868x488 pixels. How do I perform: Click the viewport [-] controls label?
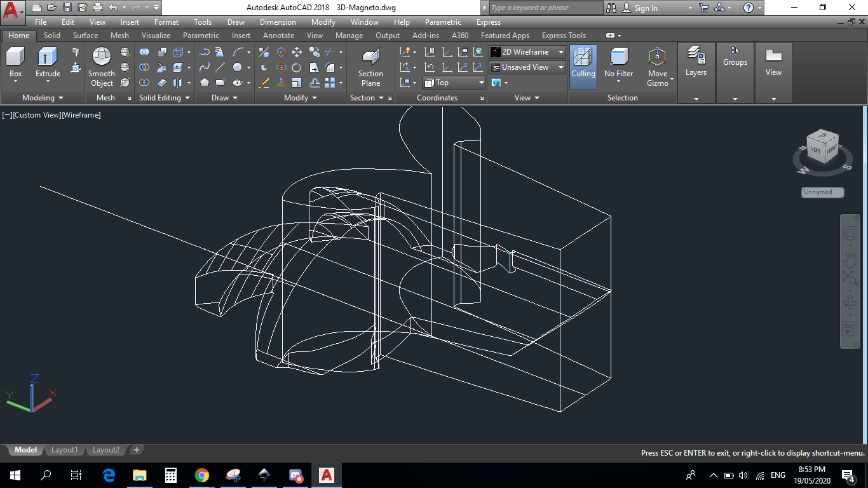(x=7, y=115)
